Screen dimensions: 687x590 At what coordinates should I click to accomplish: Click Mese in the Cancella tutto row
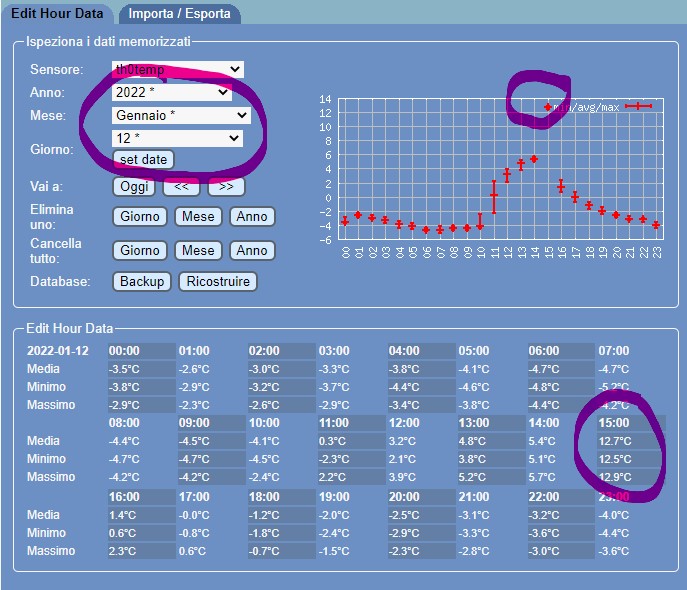pos(198,251)
